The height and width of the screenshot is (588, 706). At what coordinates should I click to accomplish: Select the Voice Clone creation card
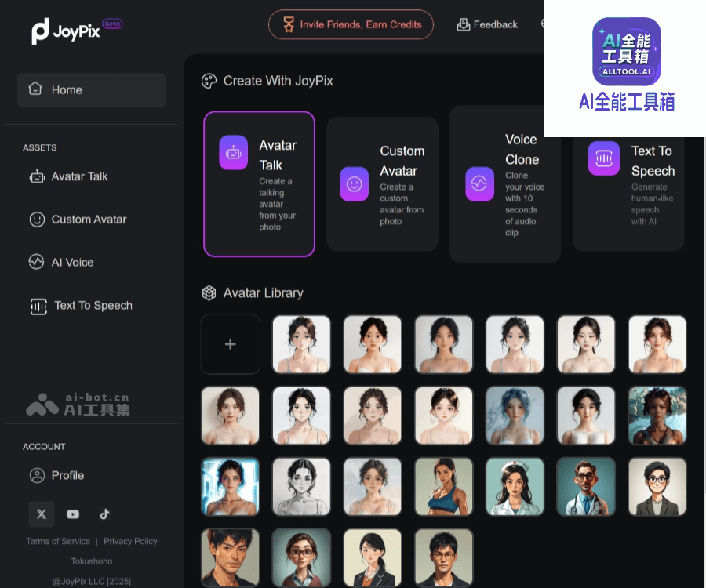tap(505, 184)
